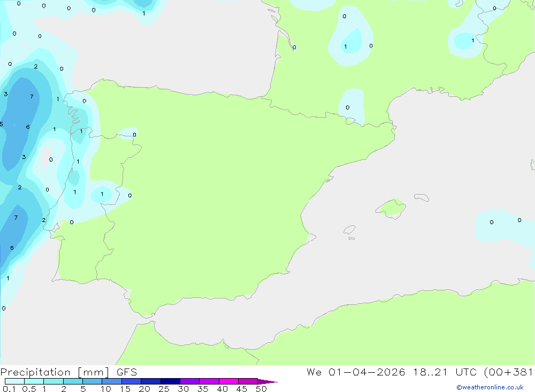The width and height of the screenshot is (535, 392).
Task: Select the dark navy 25 mm legend swatch
Action: [x=170, y=381]
